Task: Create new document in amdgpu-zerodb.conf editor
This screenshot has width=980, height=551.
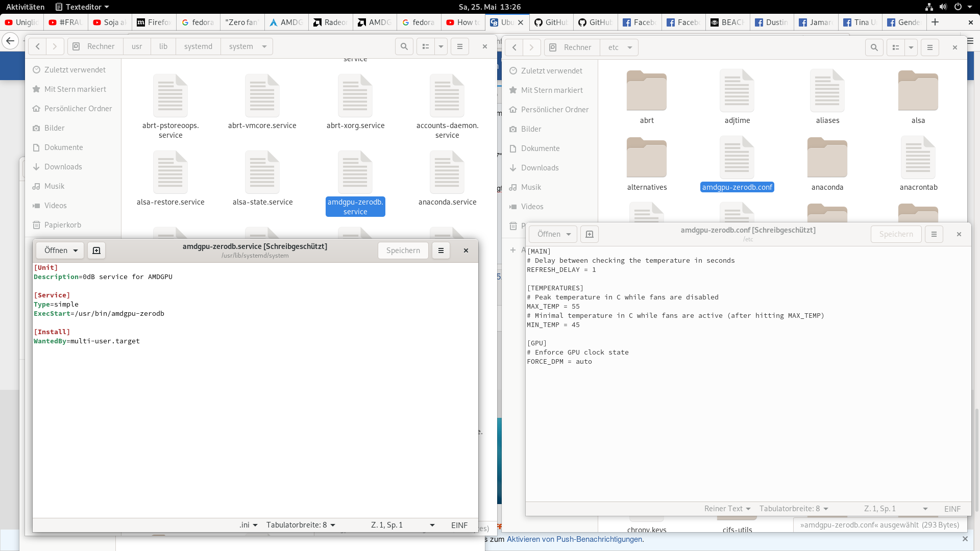Action: click(590, 234)
